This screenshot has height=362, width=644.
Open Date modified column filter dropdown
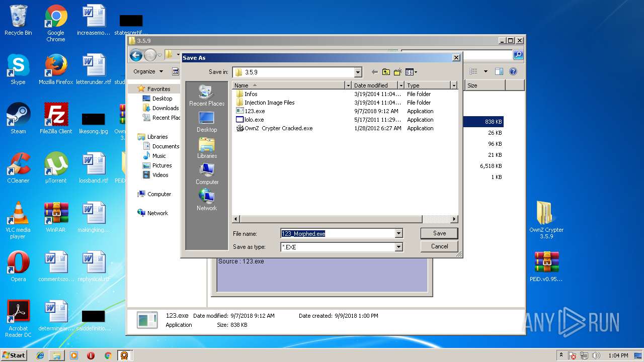click(401, 85)
